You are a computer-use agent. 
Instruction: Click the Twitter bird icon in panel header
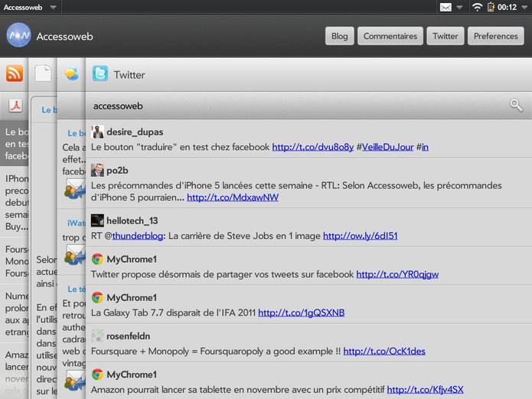click(x=100, y=74)
